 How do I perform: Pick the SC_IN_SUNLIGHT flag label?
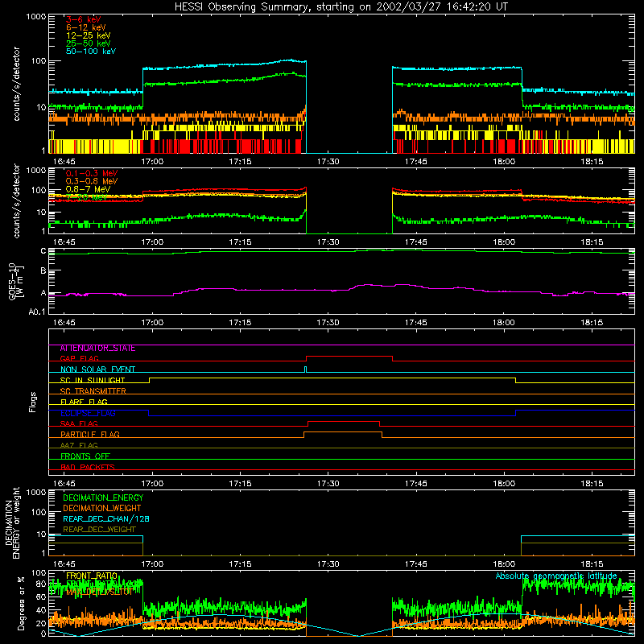(93, 380)
